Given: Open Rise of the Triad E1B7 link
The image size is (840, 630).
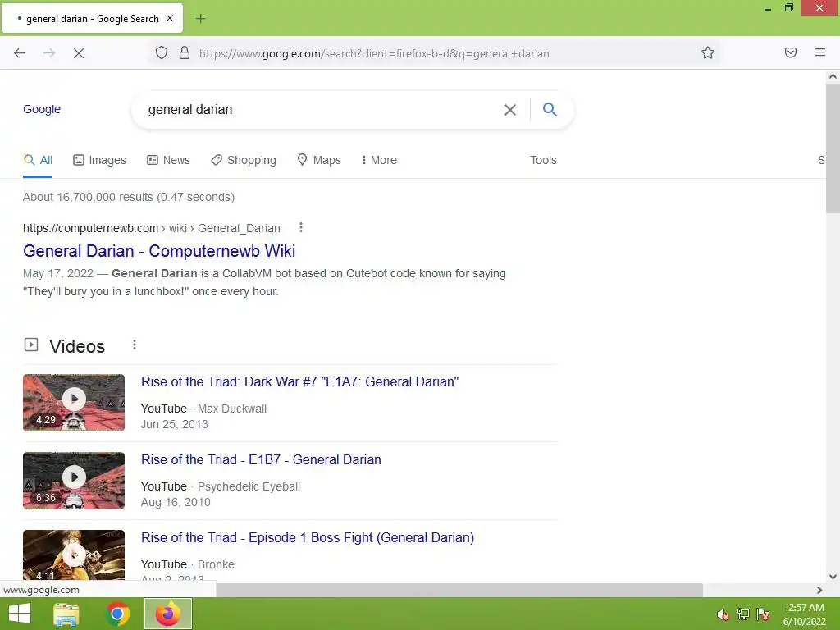Looking at the screenshot, I should tap(261, 459).
